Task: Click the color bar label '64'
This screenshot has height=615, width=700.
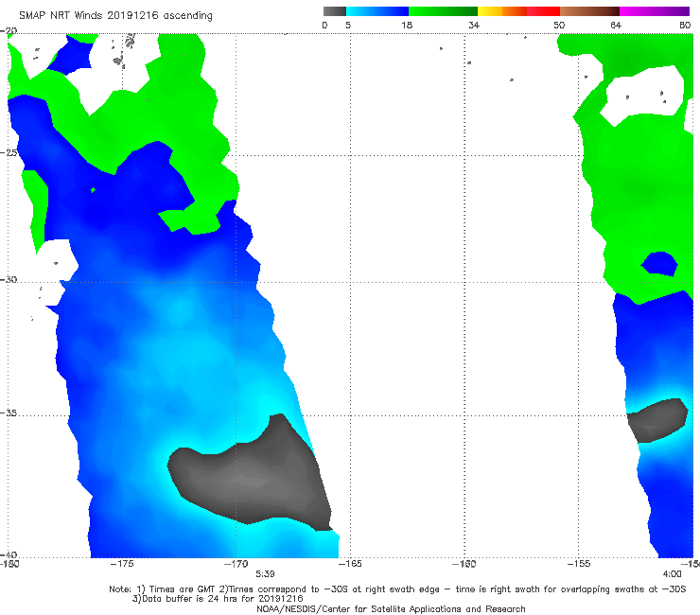Action: [x=616, y=25]
